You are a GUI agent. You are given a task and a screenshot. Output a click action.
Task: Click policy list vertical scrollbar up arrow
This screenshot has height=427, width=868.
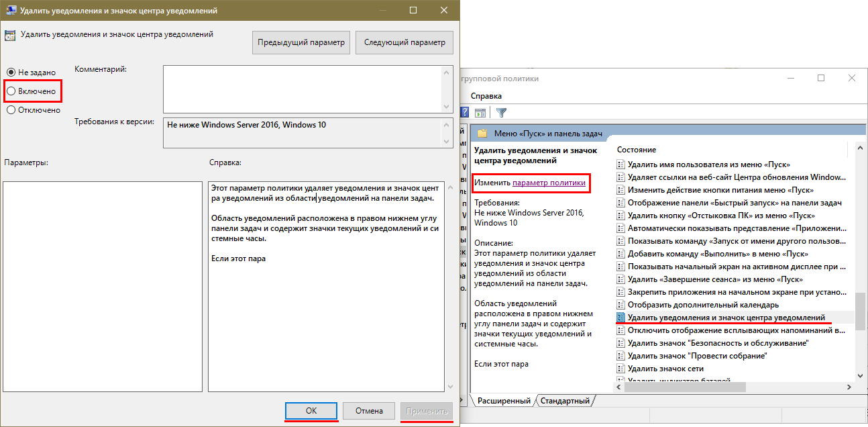coord(859,148)
